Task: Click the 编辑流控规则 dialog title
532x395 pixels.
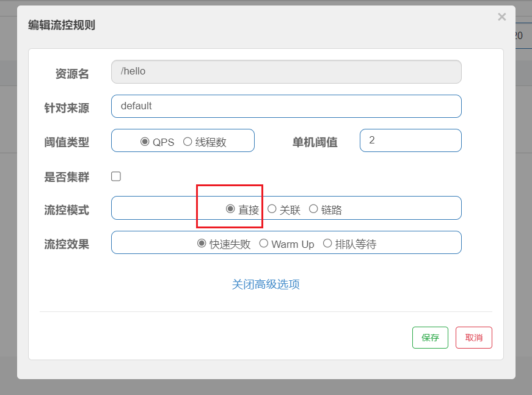Action: 62,25
